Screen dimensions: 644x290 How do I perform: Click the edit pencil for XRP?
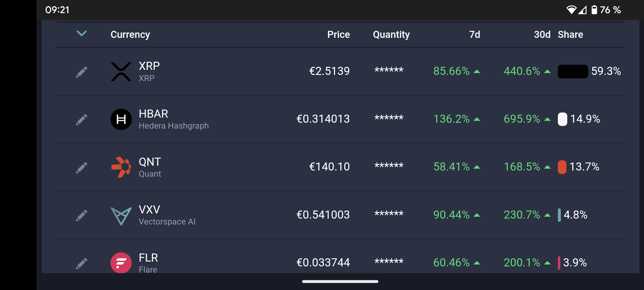point(82,72)
